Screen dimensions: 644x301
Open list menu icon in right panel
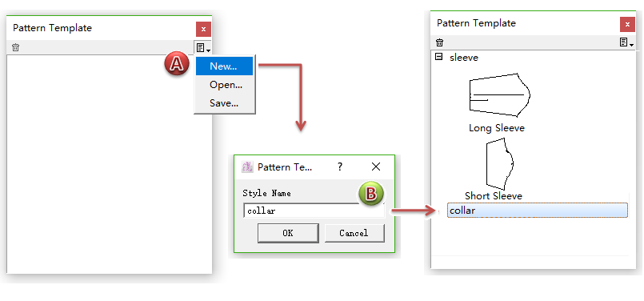(626, 42)
